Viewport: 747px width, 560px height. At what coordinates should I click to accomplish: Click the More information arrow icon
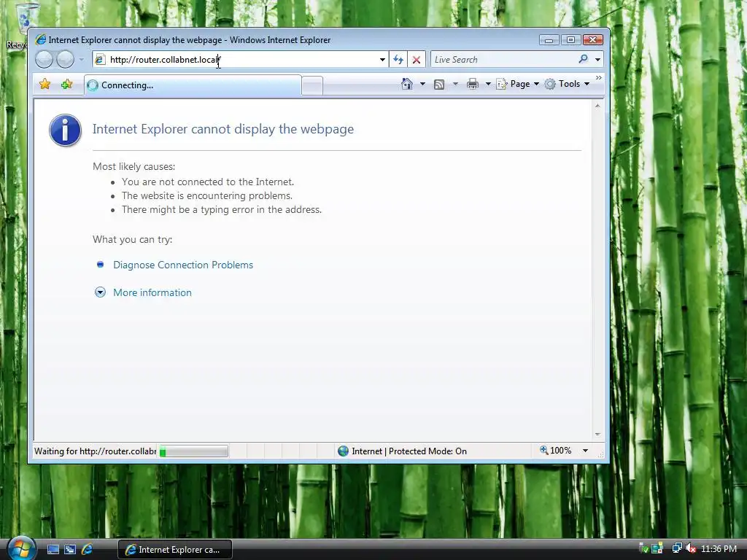coord(100,292)
